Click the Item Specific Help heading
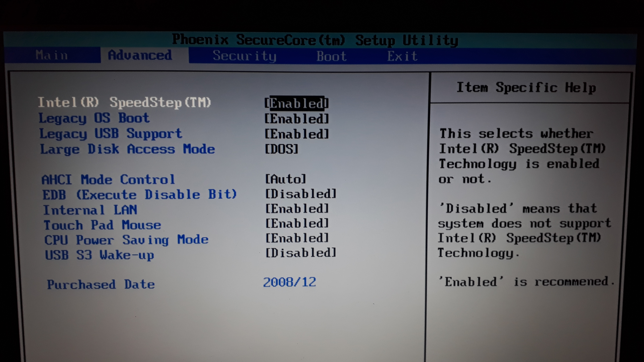The height and width of the screenshot is (362, 644). pyautogui.click(x=526, y=88)
